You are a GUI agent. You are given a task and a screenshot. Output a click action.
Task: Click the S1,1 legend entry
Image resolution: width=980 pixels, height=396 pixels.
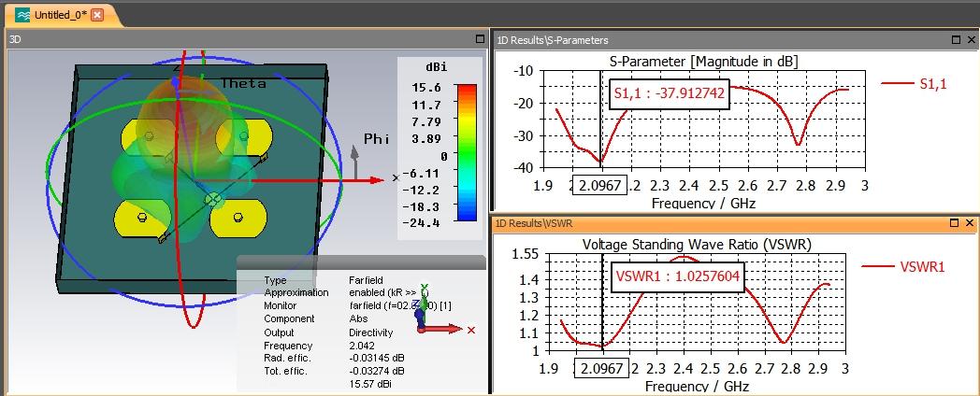(915, 84)
